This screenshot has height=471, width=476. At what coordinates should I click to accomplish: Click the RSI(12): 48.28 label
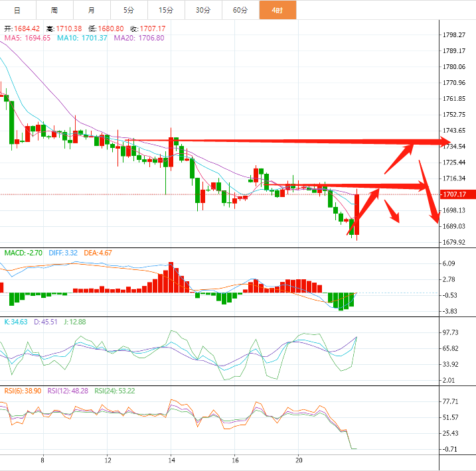(68, 391)
